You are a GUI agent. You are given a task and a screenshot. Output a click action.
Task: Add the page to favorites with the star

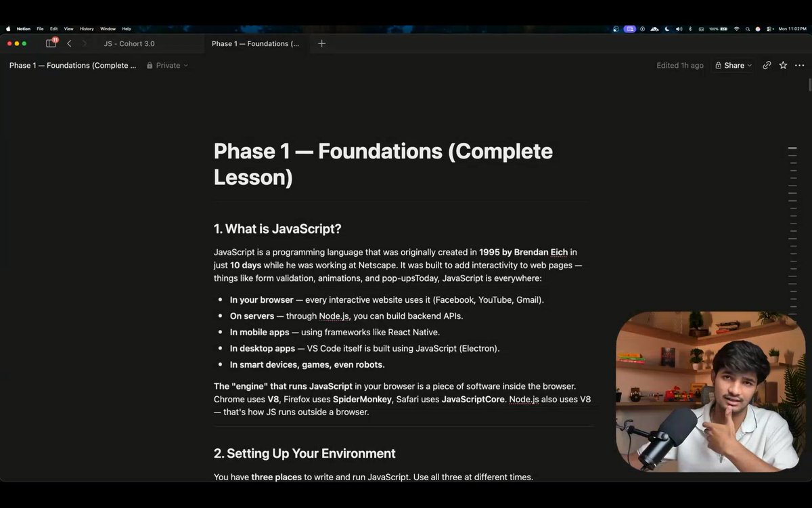(x=783, y=65)
